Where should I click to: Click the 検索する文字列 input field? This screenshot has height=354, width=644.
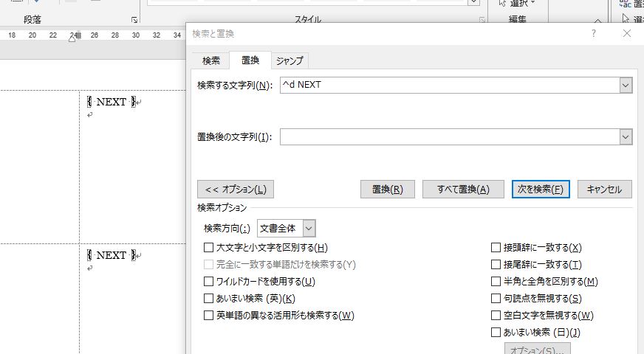[x=450, y=85]
